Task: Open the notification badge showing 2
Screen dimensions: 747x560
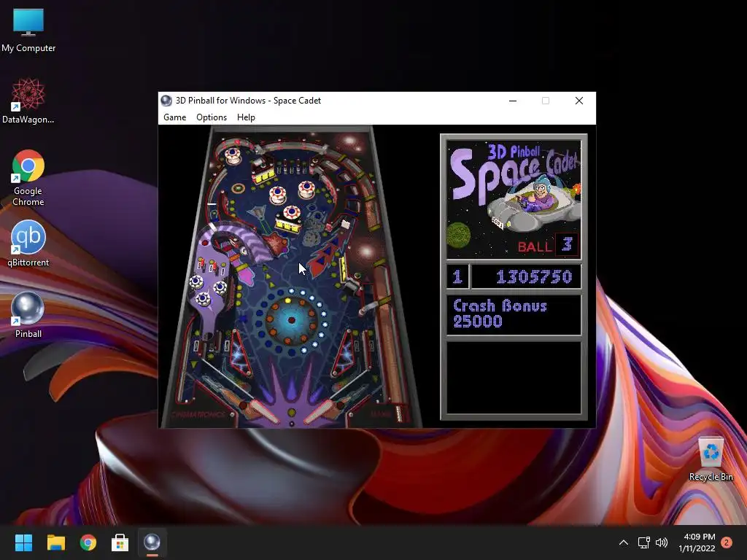Action: click(727, 542)
